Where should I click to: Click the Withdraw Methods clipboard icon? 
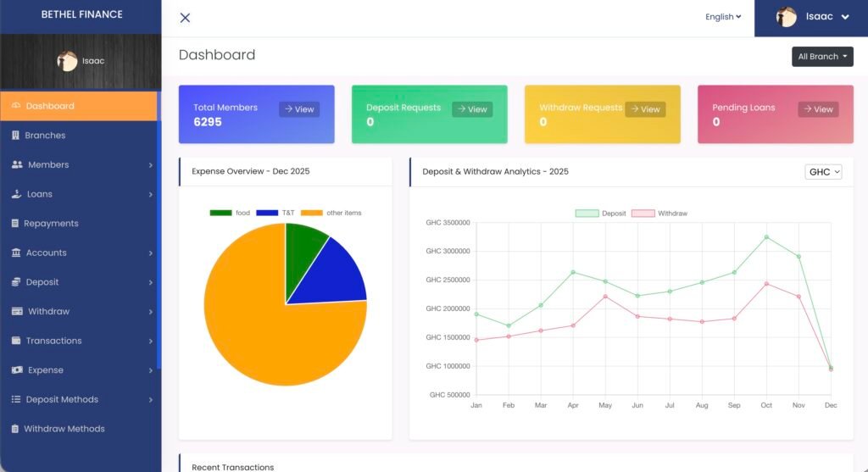tap(15, 429)
